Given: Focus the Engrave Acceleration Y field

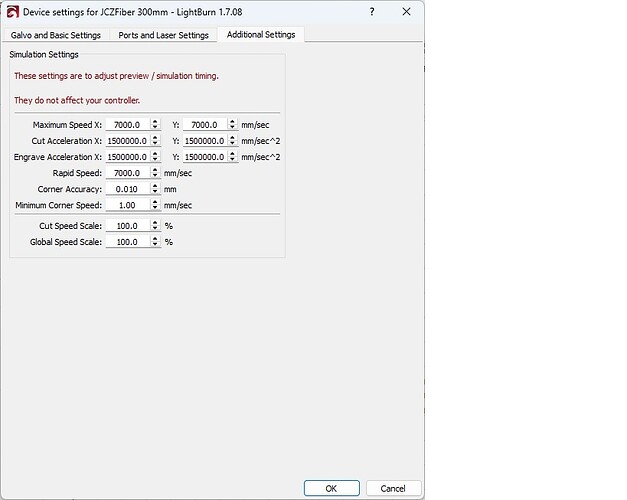Looking at the screenshot, I should coord(204,157).
